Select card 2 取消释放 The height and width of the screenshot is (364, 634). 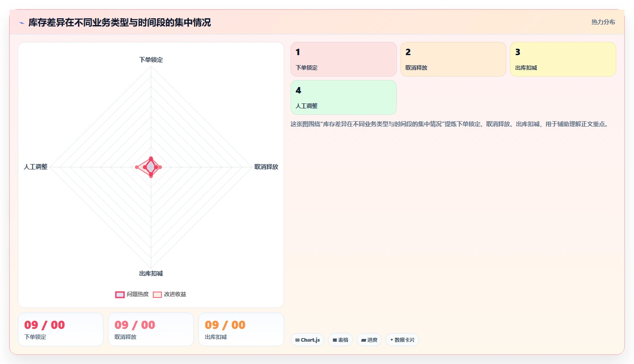pyautogui.click(x=453, y=59)
